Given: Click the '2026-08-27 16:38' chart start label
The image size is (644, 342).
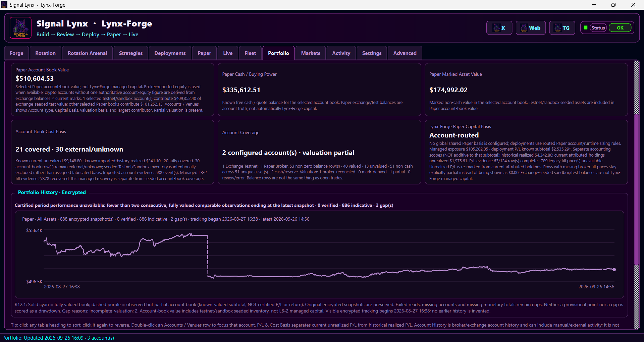Looking at the screenshot, I should click(62, 287).
